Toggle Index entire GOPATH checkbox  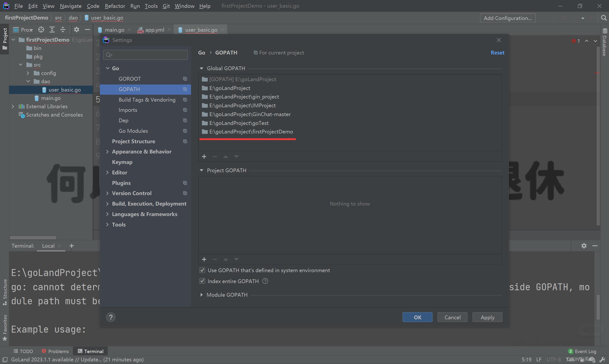click(x=202, y=281)
